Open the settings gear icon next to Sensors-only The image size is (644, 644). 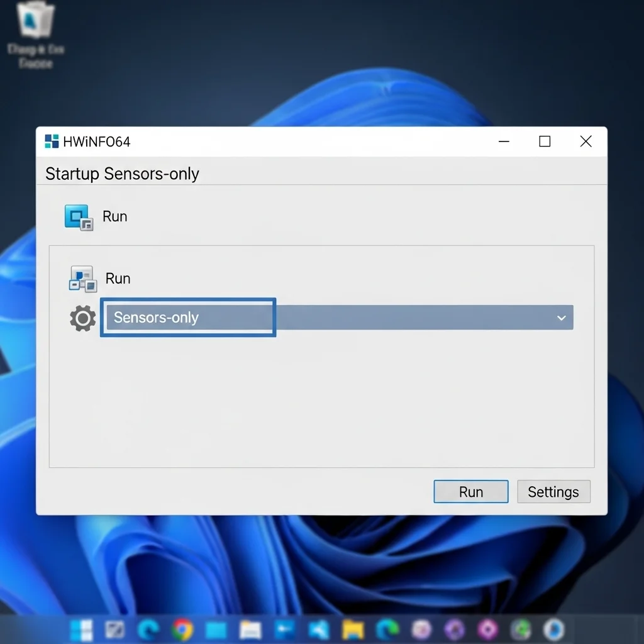pyautogui.click(x=82, y=318)
